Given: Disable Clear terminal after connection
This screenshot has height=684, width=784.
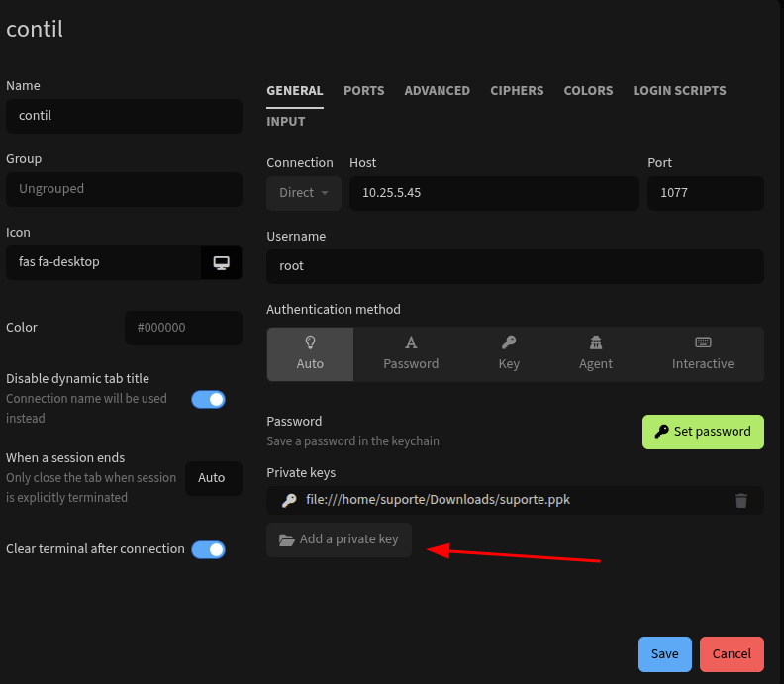Looking at the screenshot, I should 208,549.
